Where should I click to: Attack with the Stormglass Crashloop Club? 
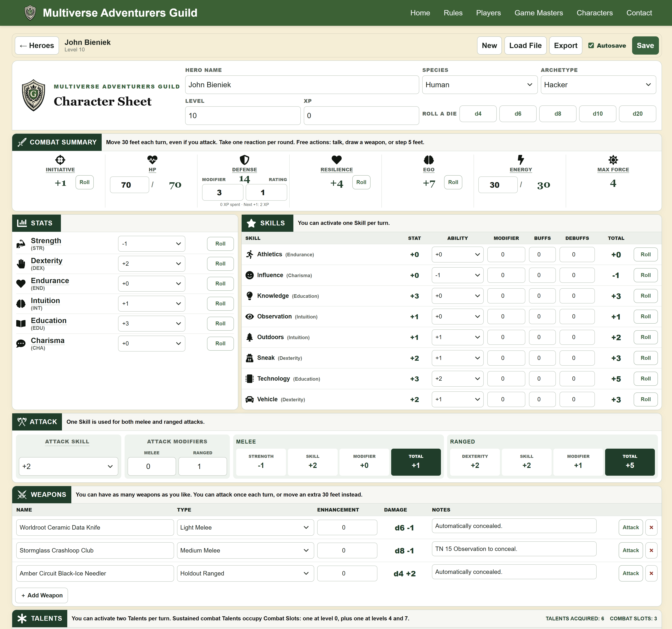(x=630, y=551)
